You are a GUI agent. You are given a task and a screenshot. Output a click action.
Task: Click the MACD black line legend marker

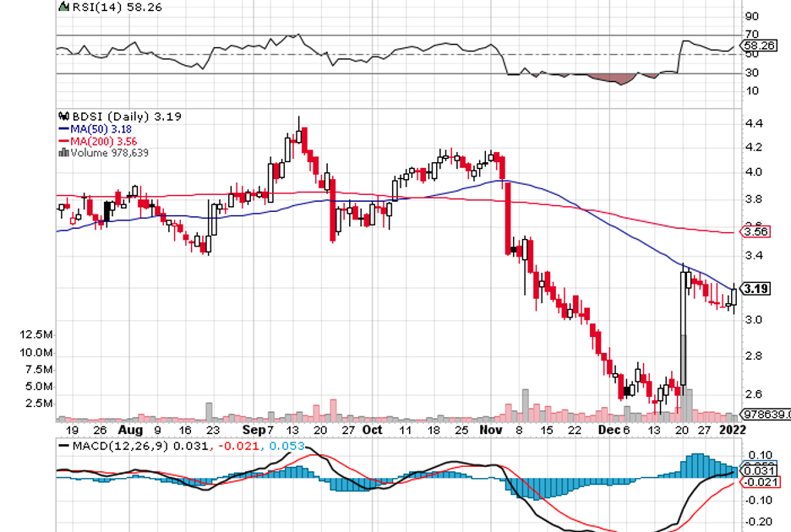tap(64, 448)
